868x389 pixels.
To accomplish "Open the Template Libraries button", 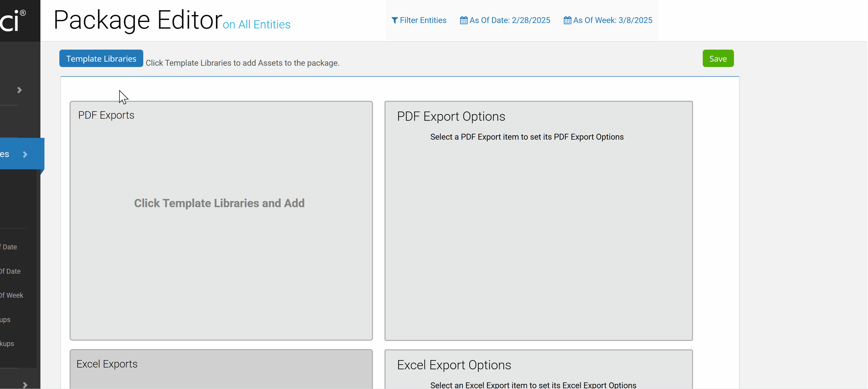I will [101, 59].
